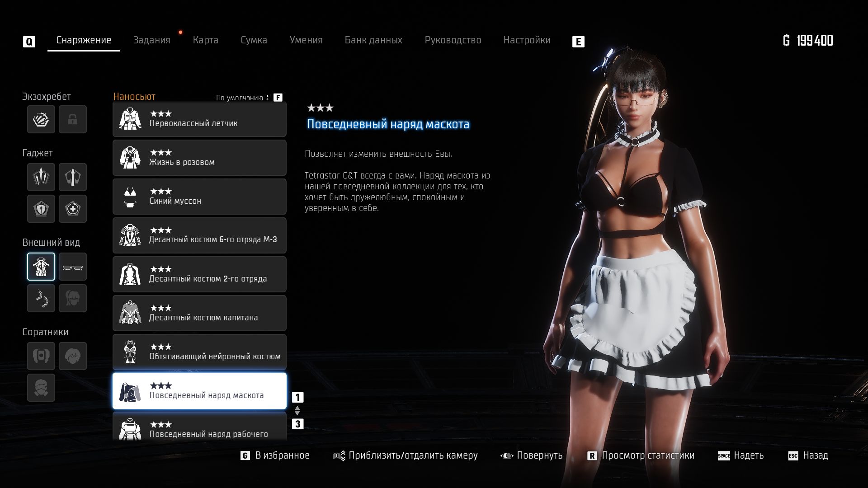Select the shield gadget slot
This screenshot has width=868, height=488.
click(41, 208)
